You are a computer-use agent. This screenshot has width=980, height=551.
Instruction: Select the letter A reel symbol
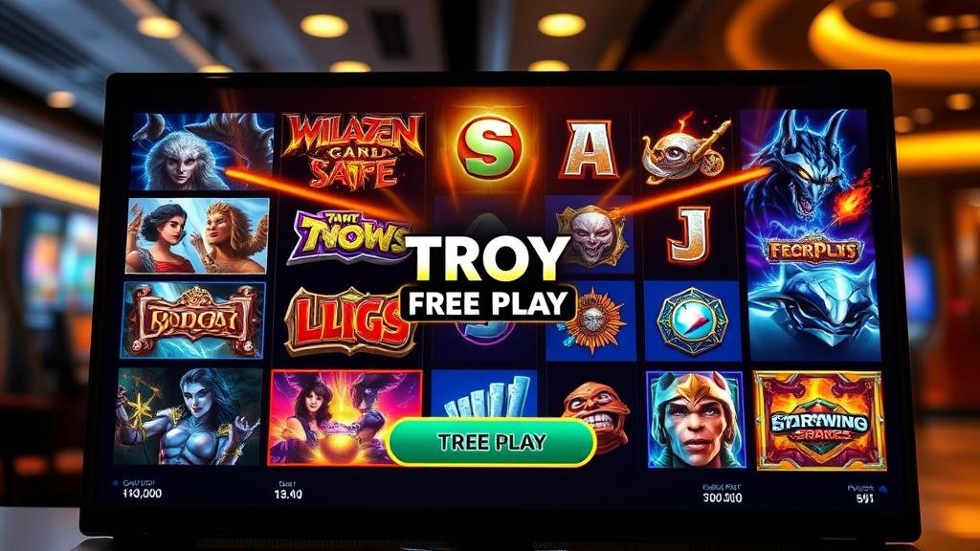tap(589, 149)
